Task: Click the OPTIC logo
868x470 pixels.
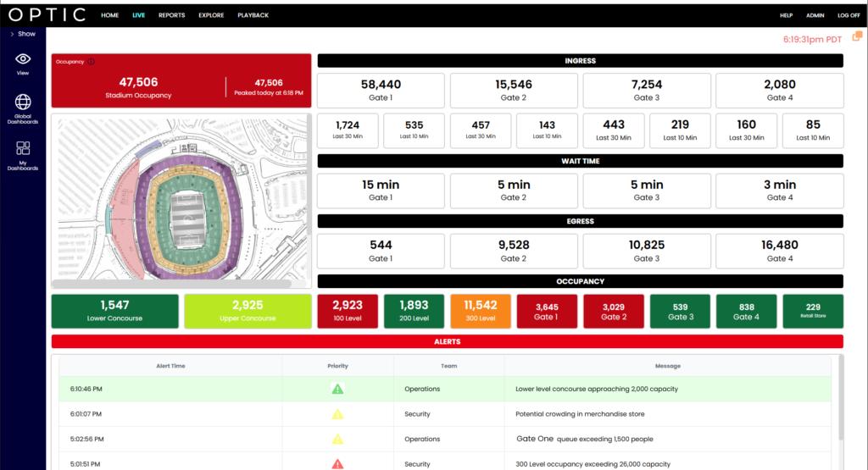Action: (x=47, y=15)
